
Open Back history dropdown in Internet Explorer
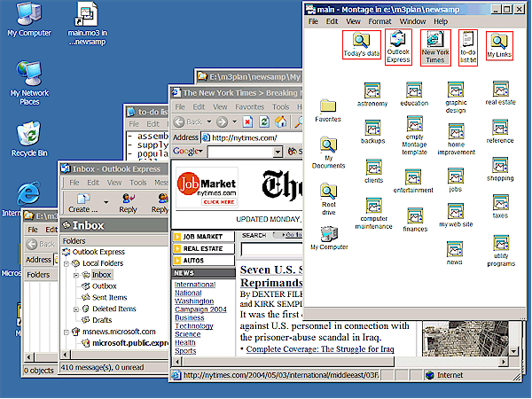209,121
